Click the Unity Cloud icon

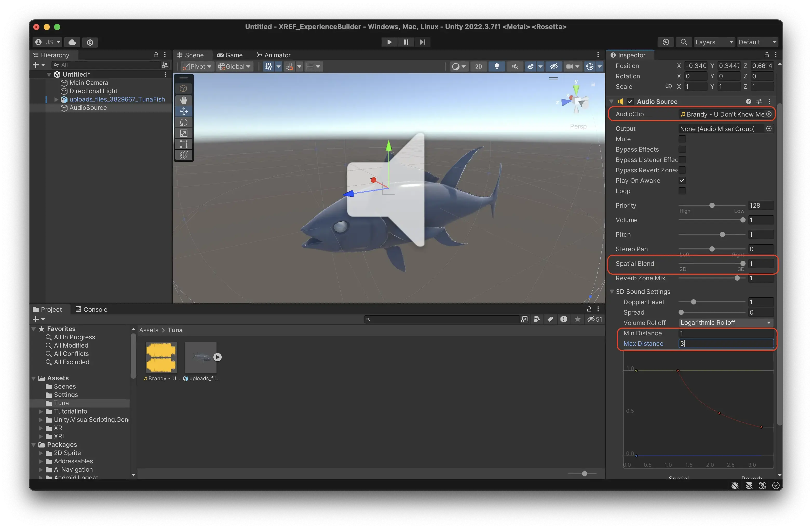point(72,42)
